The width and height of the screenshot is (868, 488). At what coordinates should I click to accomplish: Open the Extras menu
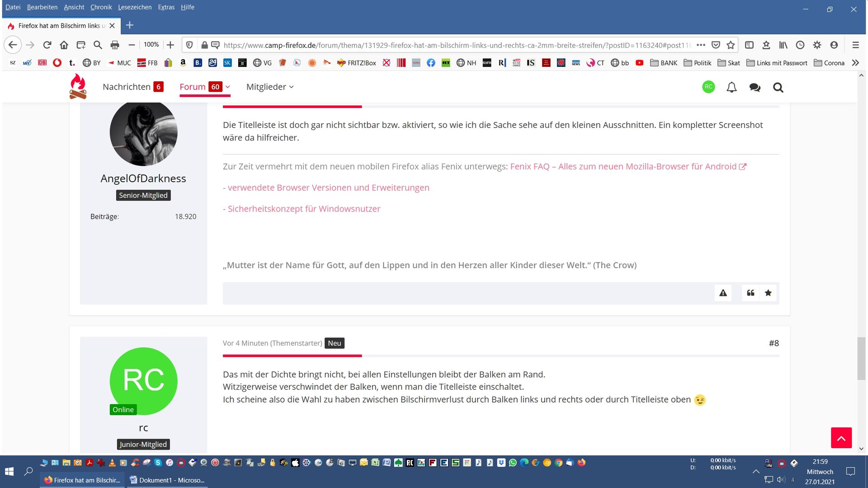(x=166, y=7)
